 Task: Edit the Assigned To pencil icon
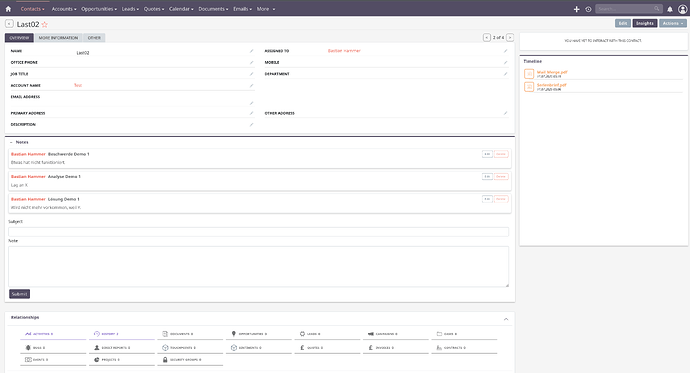pos(506,51)
